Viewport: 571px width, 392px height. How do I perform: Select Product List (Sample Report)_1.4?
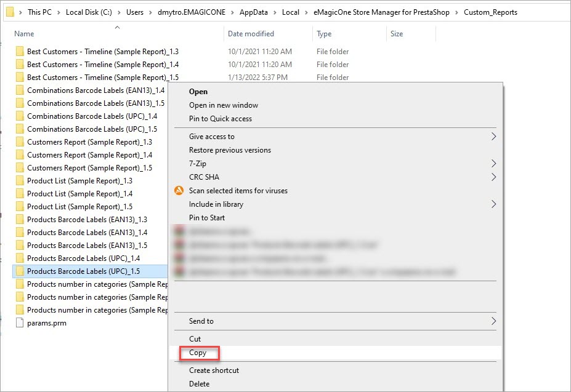click(79, 194)
